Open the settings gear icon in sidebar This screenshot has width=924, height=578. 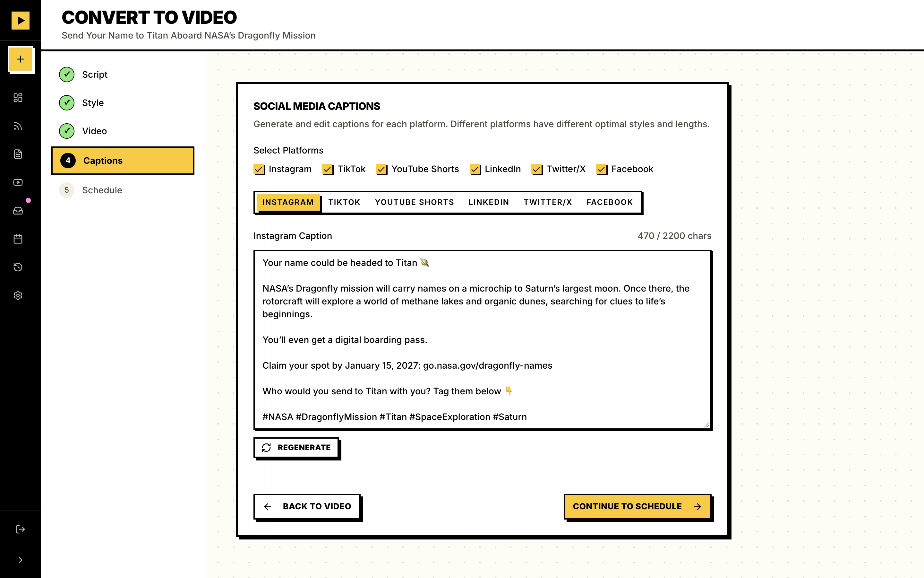pos(18,295)
